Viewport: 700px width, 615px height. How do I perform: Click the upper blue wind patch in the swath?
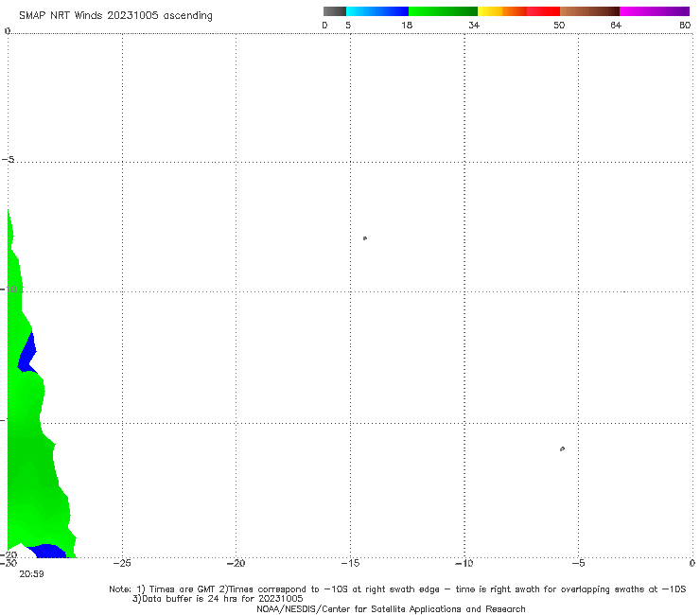[27, 354]
